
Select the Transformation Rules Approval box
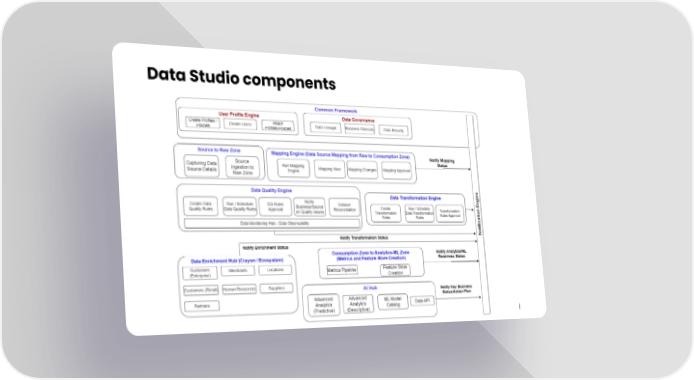(450, 214)
